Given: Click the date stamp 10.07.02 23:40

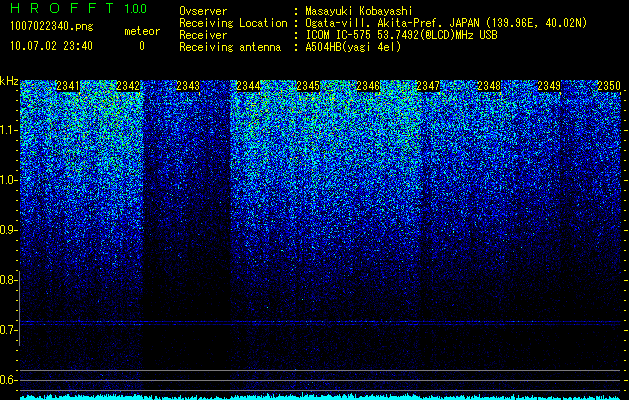Looking at the screenshot, I should pyautogui.click(x=51, y=46).
